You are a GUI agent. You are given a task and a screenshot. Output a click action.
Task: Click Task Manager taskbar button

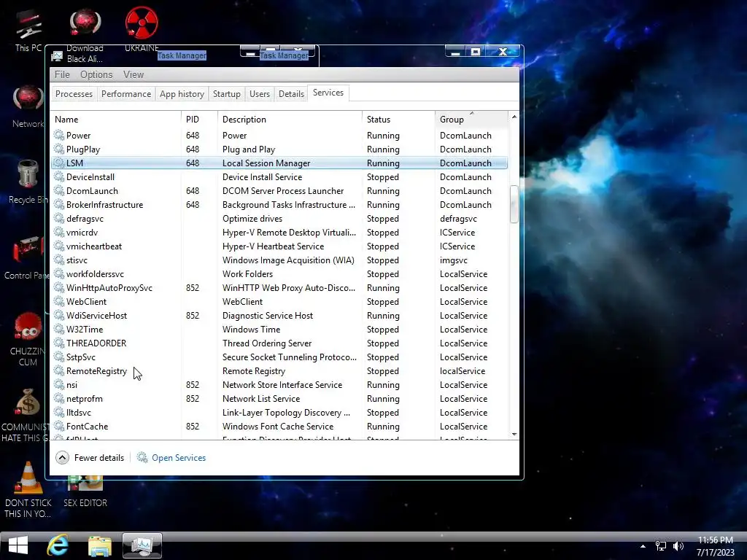coord(142,545)
